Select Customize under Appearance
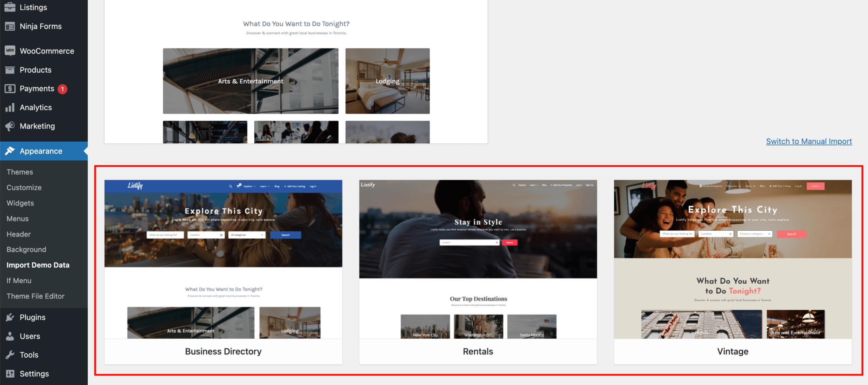Image resolution: width=868 pixels, height=385 pixels. click(24, 187)
